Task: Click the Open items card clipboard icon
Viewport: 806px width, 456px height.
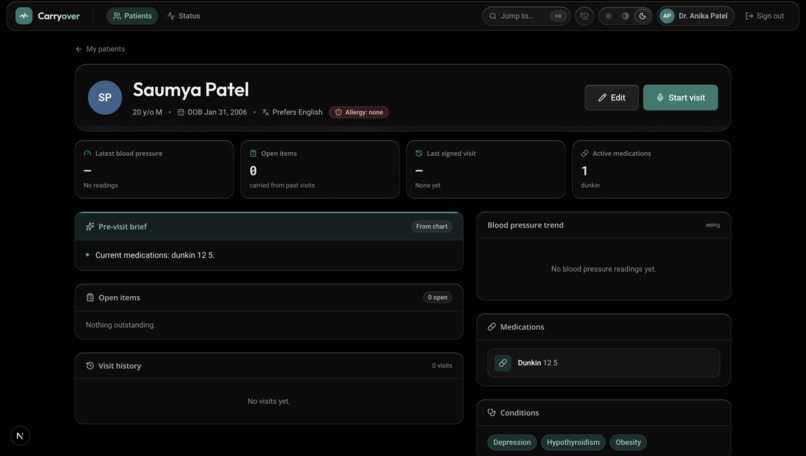Action: point(253,153)
